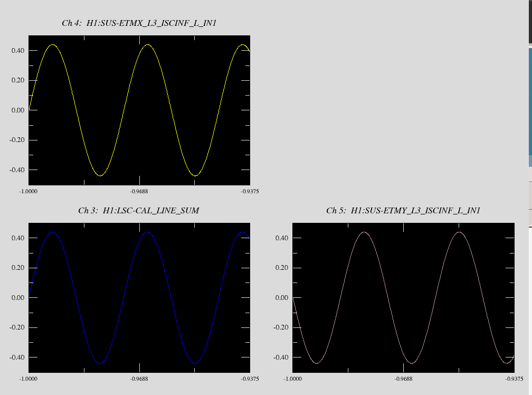Click the 0.40 y-axis label on Ch 5
Screen dimensions: 532x395
pos(282,238)
